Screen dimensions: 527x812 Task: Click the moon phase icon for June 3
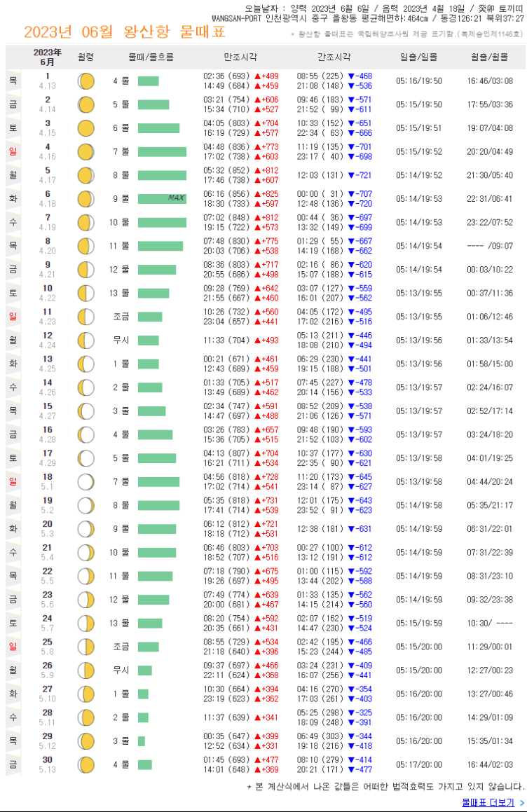pos(86,128)
